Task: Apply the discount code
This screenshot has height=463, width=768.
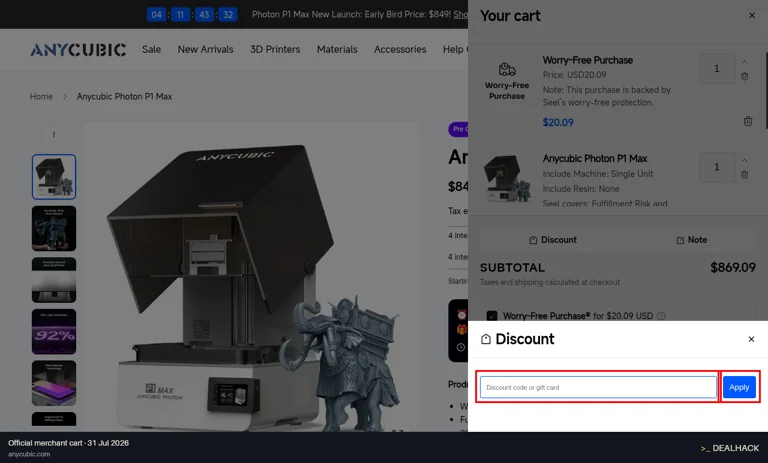Action: tap(739, 387)
